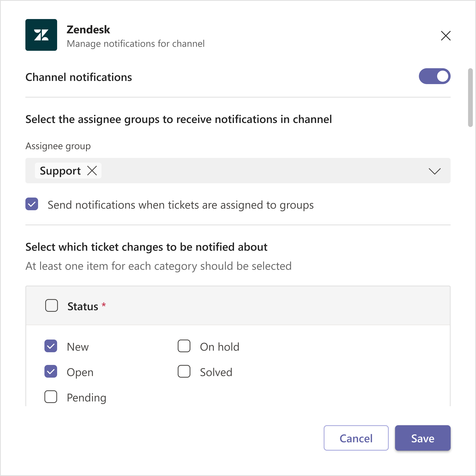Click the Pending status label text
Screen dimensions: 476x476
click(86, 398)
